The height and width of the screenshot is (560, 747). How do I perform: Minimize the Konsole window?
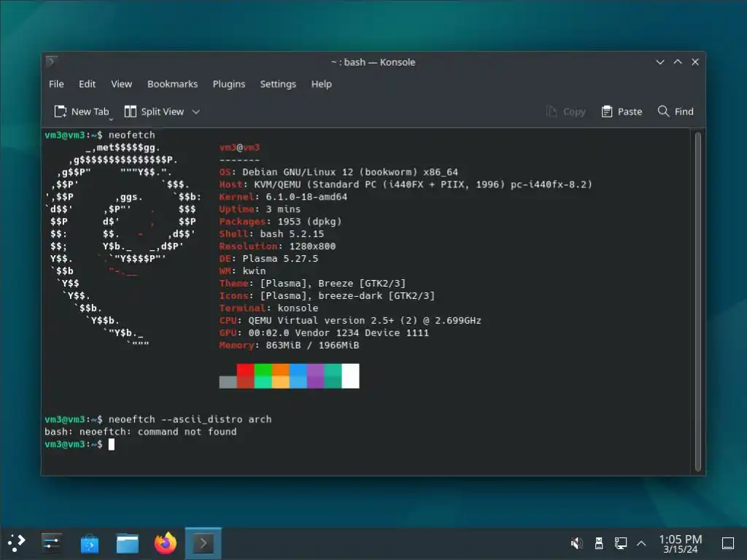(x=659, y=62)
